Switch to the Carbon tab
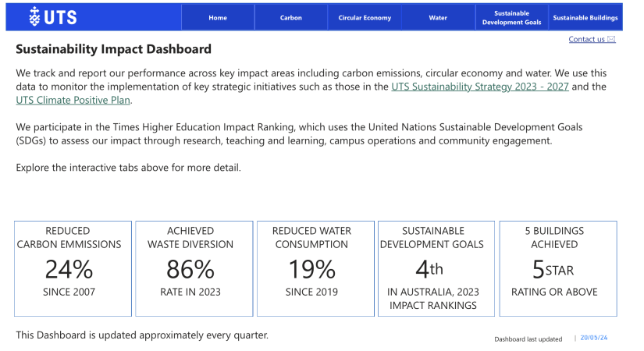The width and height of the screenshot is (644, 351). click(x=291, y=18)
